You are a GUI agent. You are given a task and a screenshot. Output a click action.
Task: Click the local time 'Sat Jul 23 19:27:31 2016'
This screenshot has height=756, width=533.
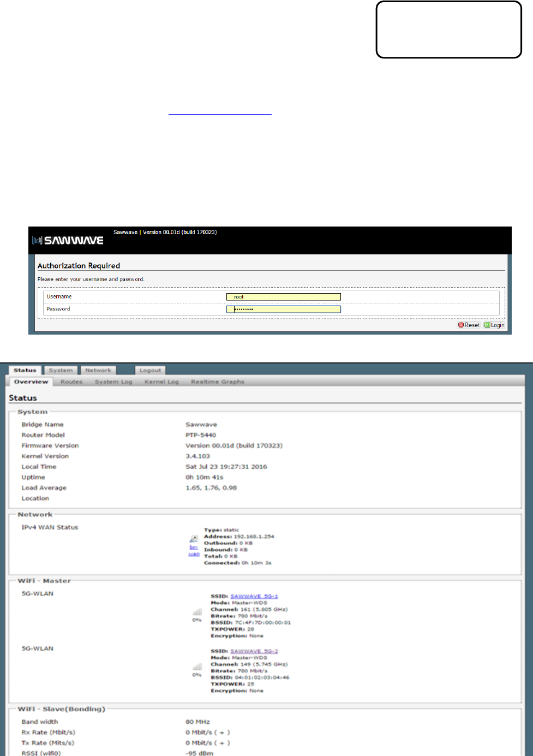tap(226, 467)
